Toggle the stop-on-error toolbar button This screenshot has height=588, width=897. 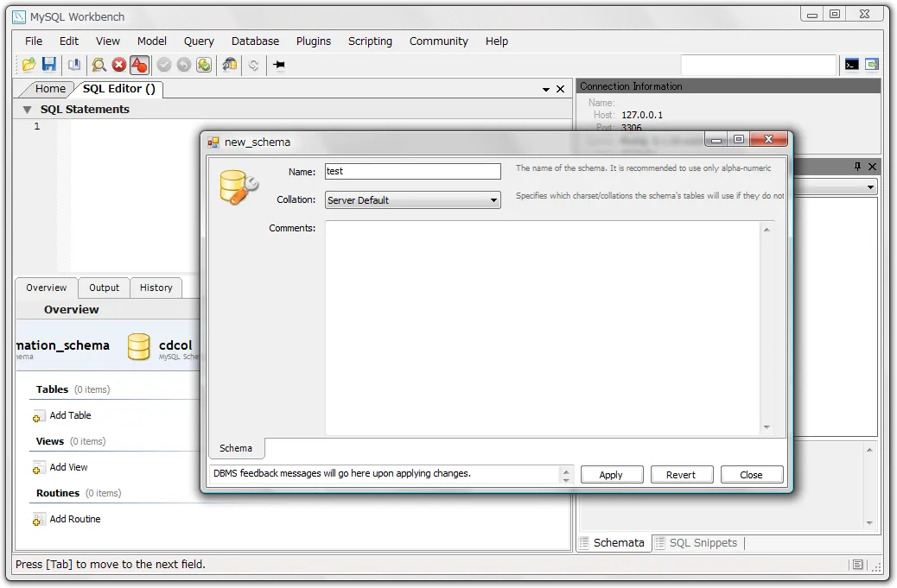pyautogui.click(x=139, y=65)
